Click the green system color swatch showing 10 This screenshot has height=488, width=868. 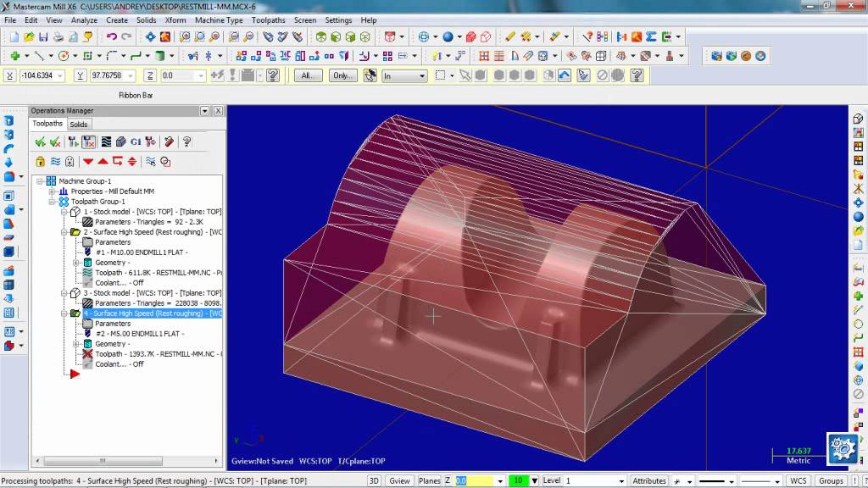pyautogui.click(x=518, y=481)
